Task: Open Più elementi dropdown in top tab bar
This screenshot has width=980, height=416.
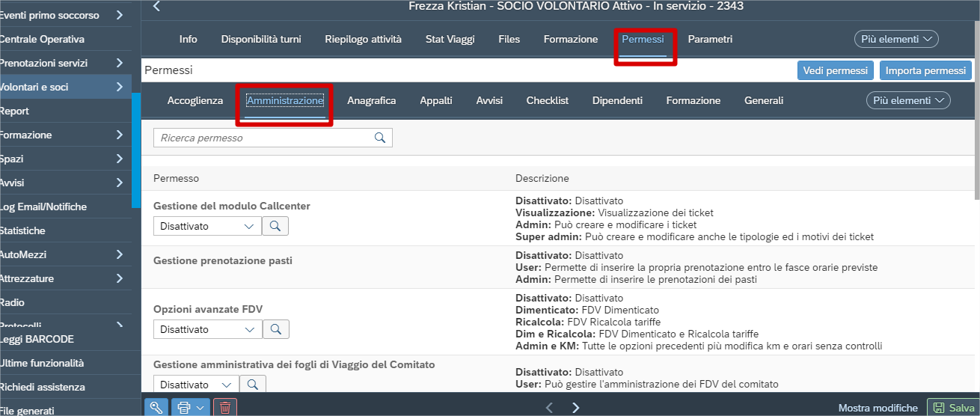Action: [896, 39]
